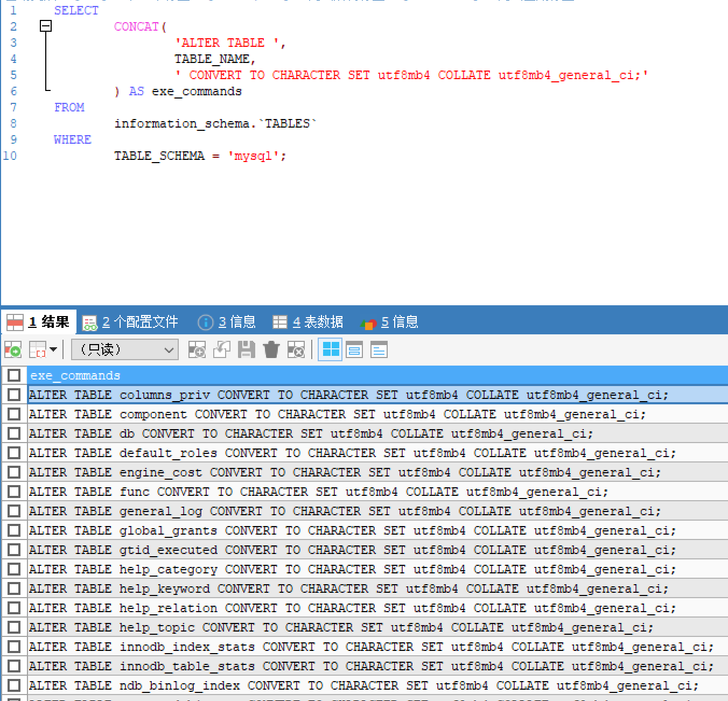Check the innodb_index_stats row checkbox
The width and height of the screenshot is (728, 701).
14,647
